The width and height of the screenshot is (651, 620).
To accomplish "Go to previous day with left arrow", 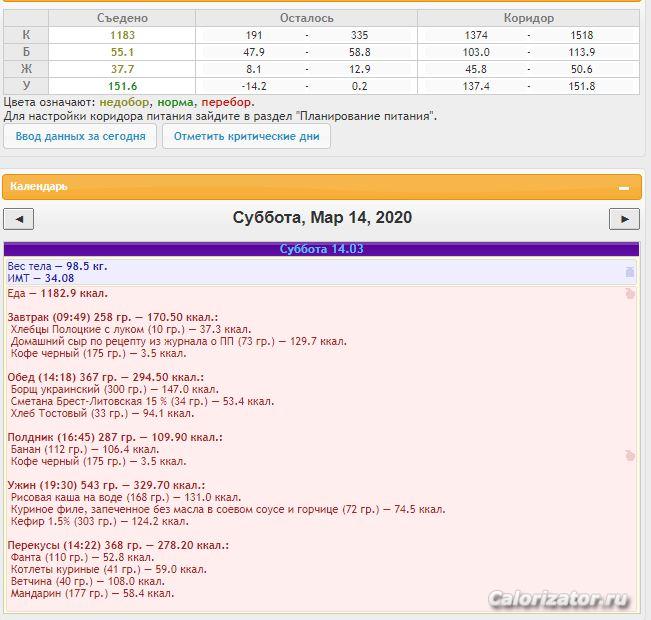I will pos(19,219).
